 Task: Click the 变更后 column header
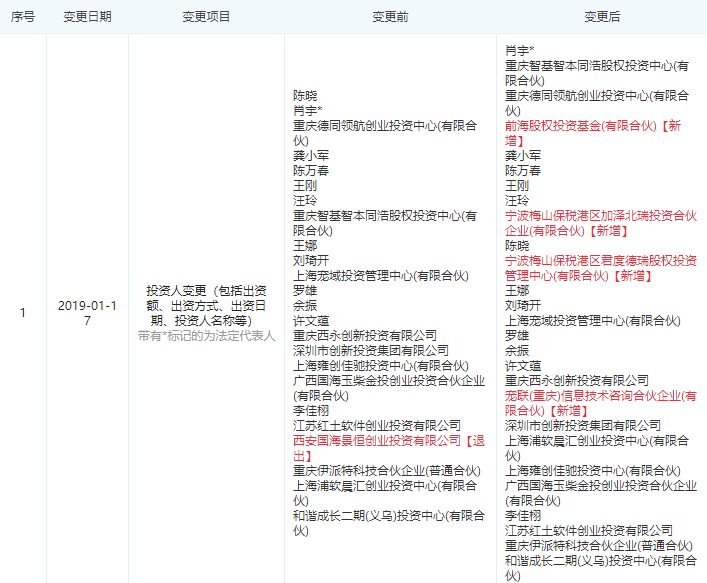(602, 17)
